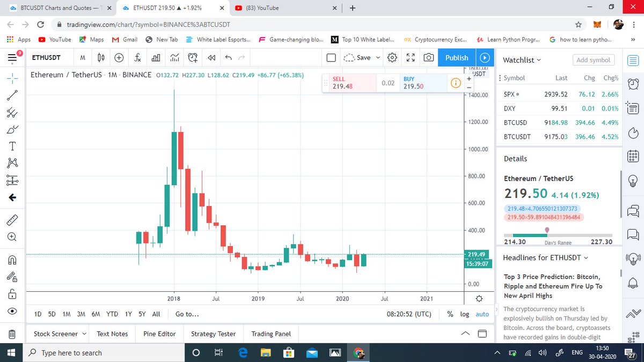Viewport: 644px width, 362px height.
Task: Open the financials bar chart icon
Action: click(x=156, y=57)
